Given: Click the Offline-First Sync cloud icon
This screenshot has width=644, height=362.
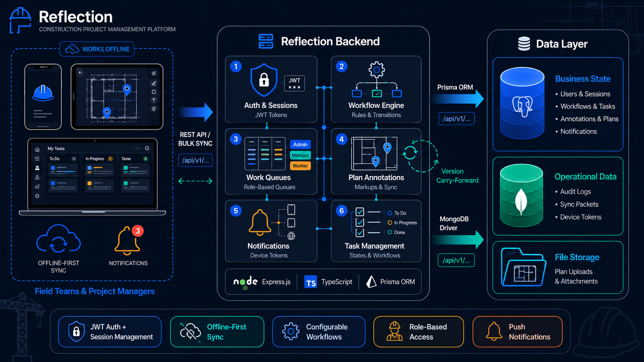Looking at the screenshot, I should (x=59, y=239).
